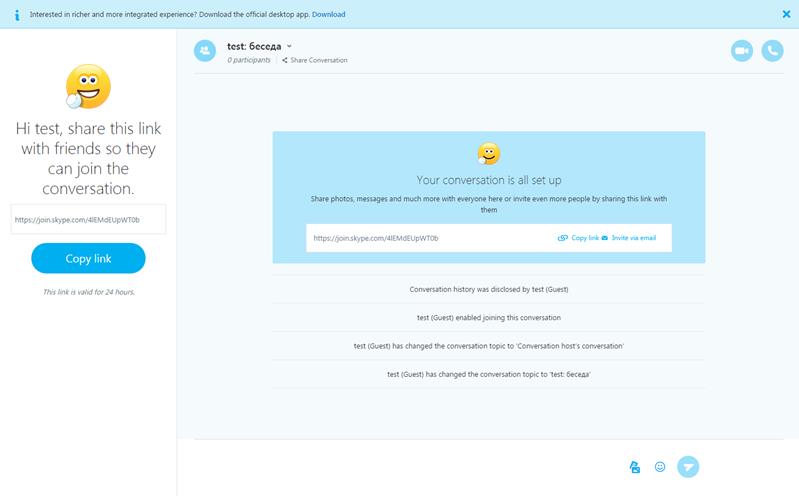Click Invite via email
Screen dimensions: 799x496
[x=629, y=238]
